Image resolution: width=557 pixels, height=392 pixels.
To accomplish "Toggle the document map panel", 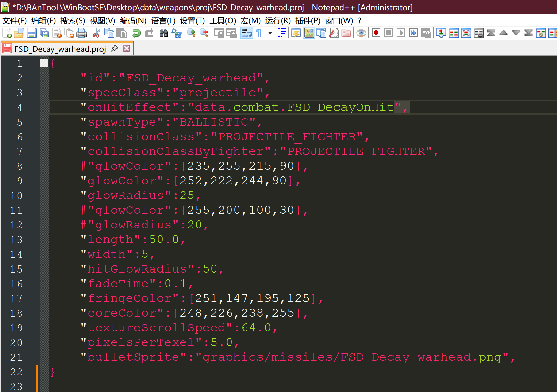I will click(x=309, y=33).
